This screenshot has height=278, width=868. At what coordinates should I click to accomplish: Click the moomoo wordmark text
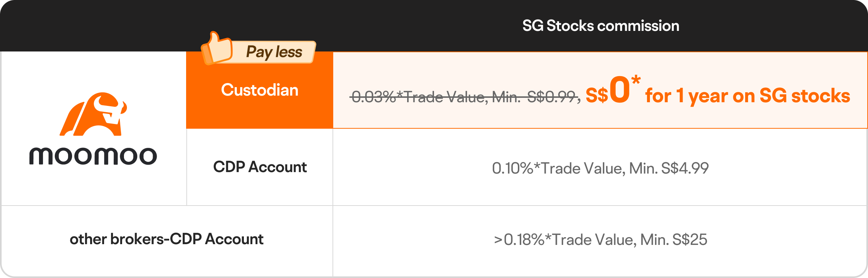[93, 156]
